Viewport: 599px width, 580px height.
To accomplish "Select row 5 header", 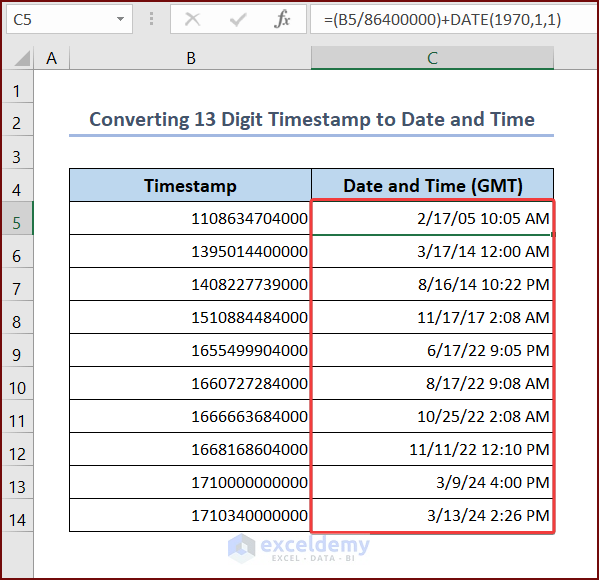I will [17, 218].
